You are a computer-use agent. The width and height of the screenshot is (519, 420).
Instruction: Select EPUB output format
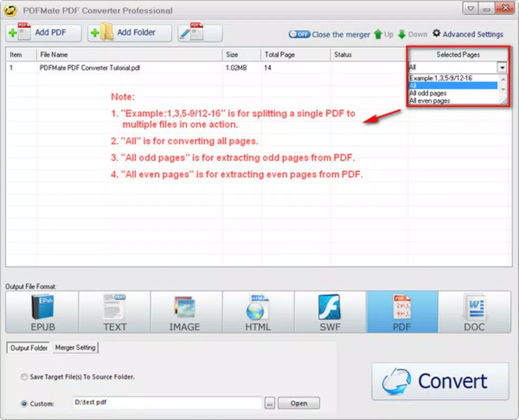click(x=42, y=312)
